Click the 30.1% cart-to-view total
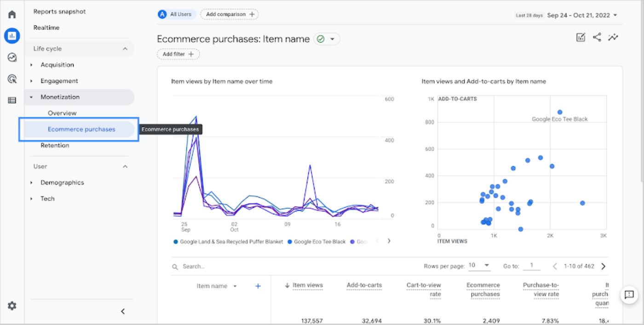Screen dimensions: 644x325 (x=432, y=321)
